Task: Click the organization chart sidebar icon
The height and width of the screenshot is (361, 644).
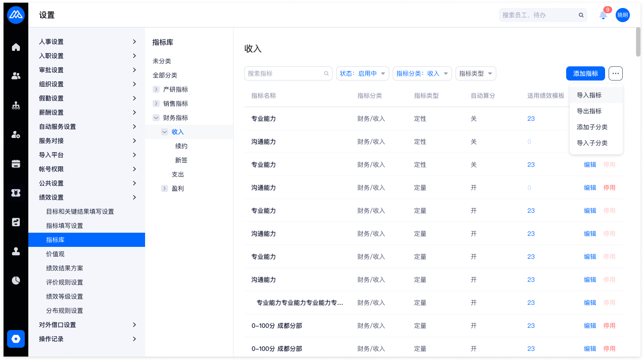Action: click(x=16, y=105)
